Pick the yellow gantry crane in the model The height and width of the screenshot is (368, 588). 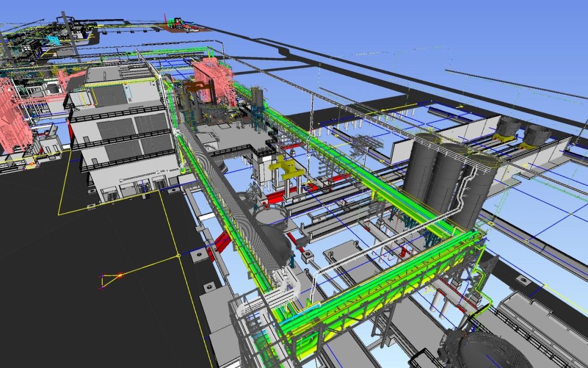(287, 168)
